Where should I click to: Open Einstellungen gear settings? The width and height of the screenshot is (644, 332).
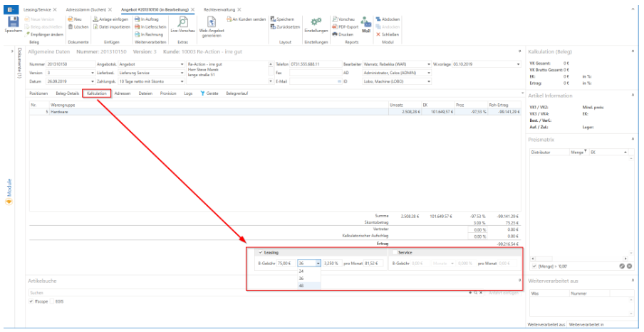click(316, 24)
